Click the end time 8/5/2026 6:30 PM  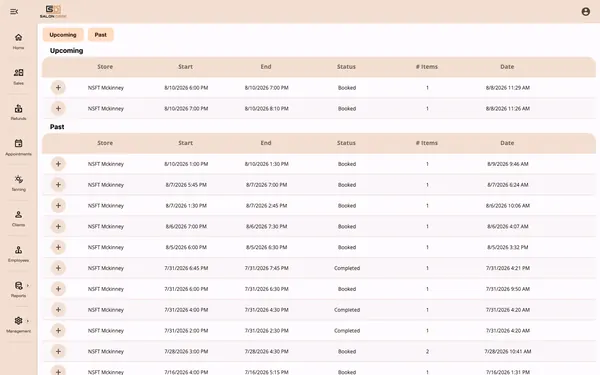click(x=267, y=247)
